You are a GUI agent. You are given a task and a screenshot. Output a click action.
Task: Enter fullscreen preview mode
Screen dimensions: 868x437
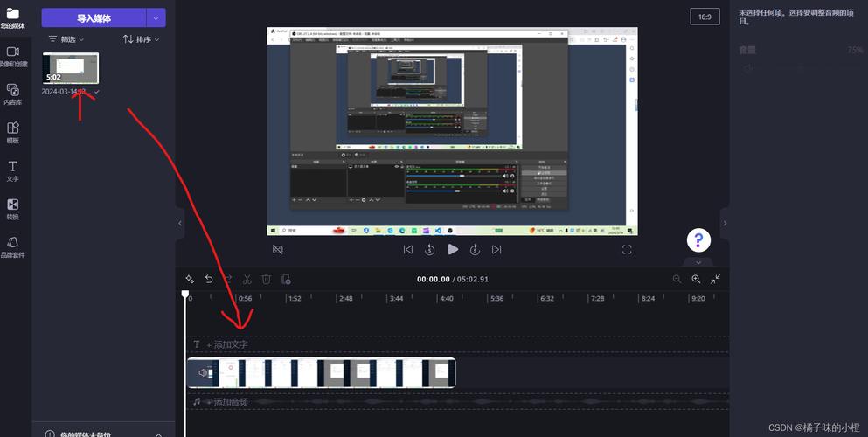pyautogui.click(x=627, y=249)
